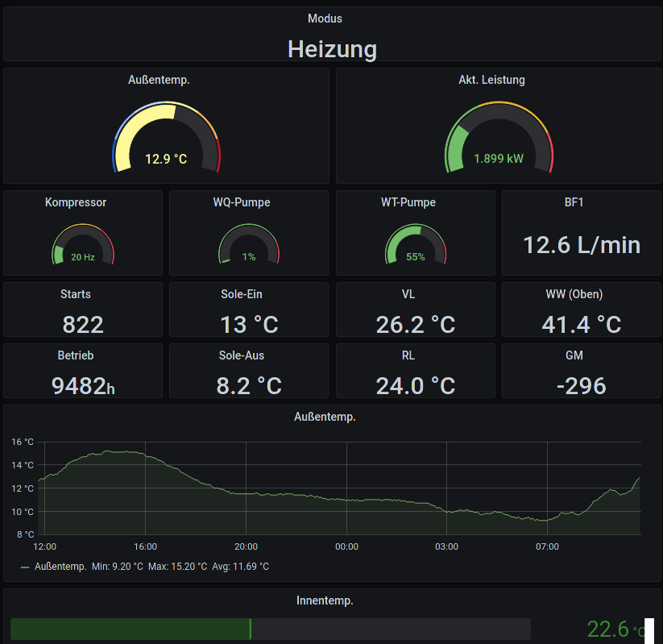Viewport: 663px width, 644px height.
Task: Click the 16:00 time axis label
Action: (146, 546)
